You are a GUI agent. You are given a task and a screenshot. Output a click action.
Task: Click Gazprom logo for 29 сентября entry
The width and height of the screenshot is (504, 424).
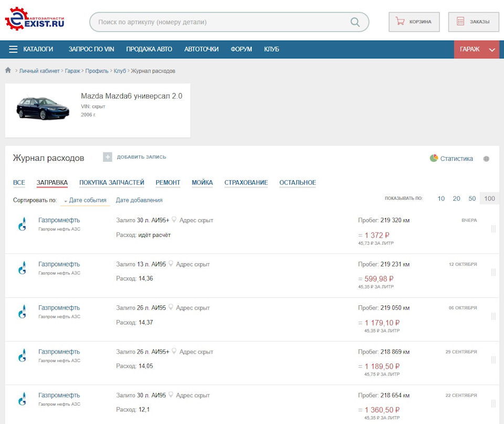click(x=22, y=355)
